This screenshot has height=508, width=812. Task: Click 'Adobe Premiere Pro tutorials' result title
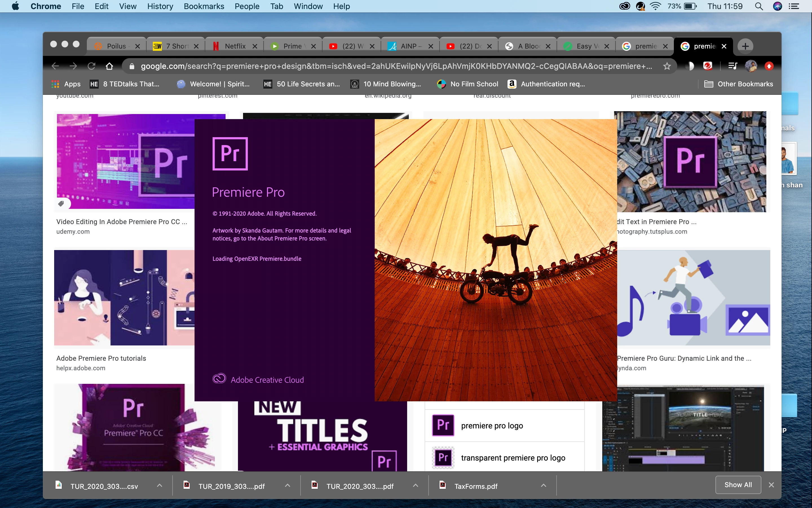(x=101, y=358)
